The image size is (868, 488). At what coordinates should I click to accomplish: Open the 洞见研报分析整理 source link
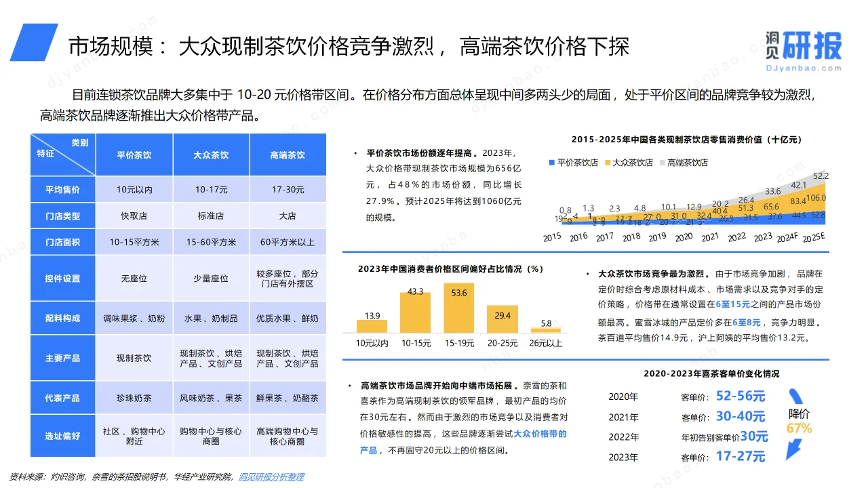271,477
